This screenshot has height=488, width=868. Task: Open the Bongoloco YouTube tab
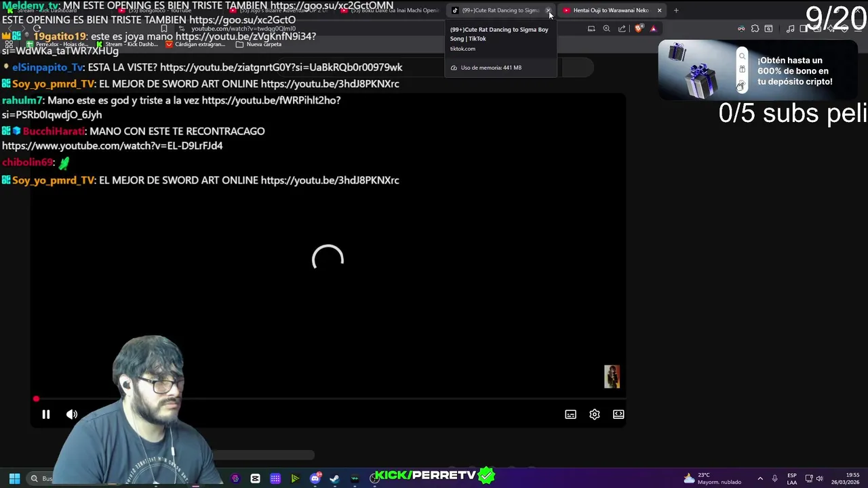click(x=167, y=10)
